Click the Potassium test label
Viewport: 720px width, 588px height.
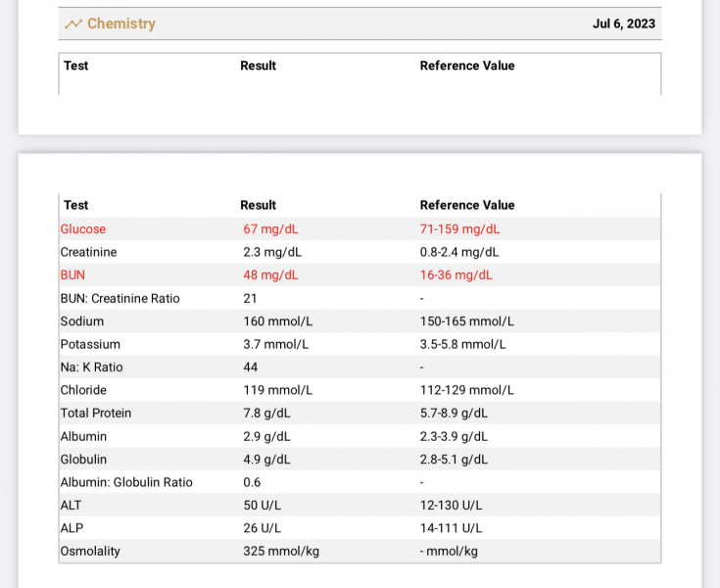coord(90,344)
